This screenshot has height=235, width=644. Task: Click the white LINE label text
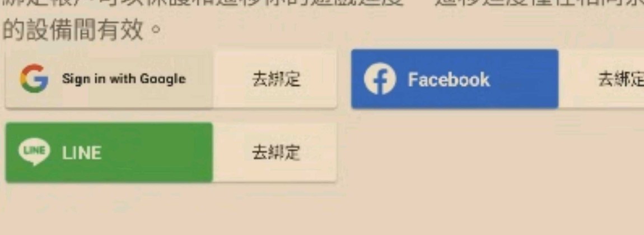pos(81,153)
